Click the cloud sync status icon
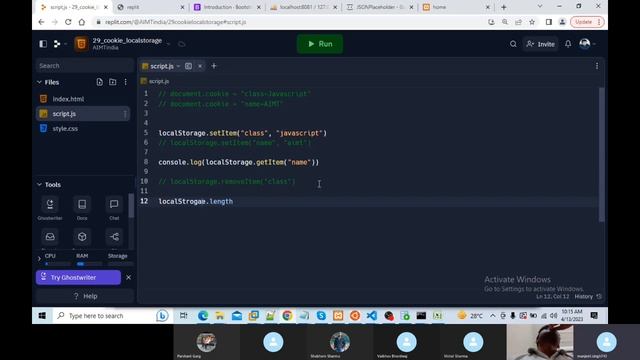This screenshot has height=360, width=640. coord(182,44)
